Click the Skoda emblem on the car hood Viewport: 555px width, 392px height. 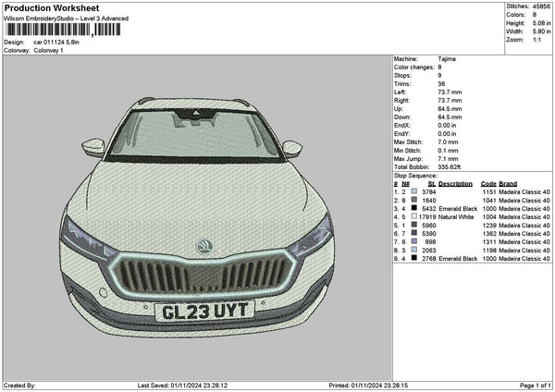click(x=204, y=247)
